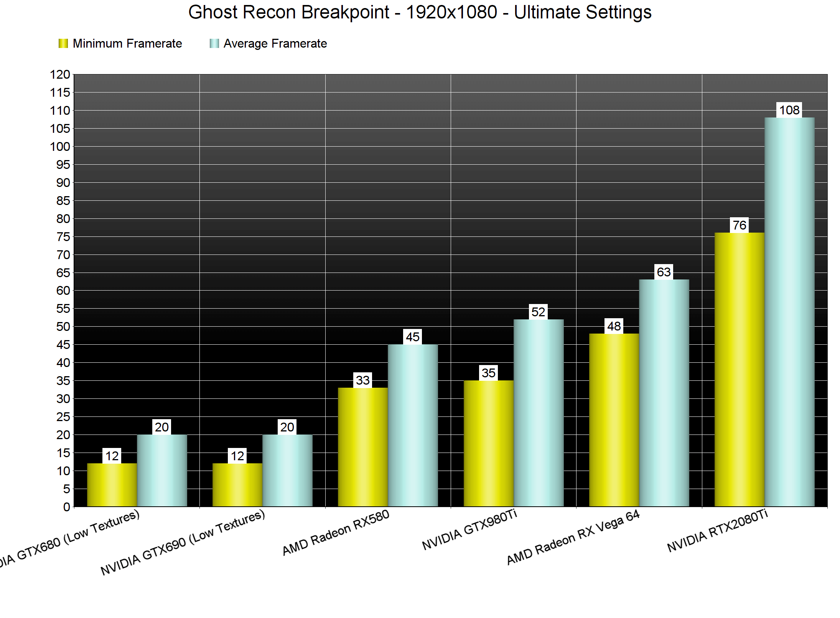This screenshot has width=840, height=618.
Task: Click the 108 data label
Action: (x=789, y=110)
